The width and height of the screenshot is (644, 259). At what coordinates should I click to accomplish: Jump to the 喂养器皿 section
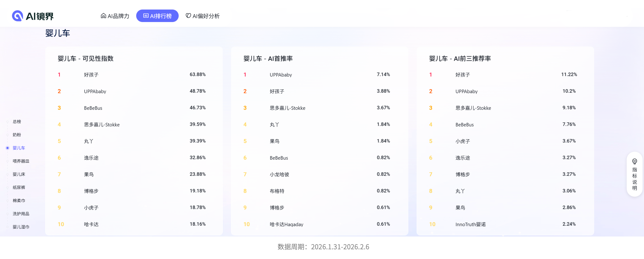point(21,161)
